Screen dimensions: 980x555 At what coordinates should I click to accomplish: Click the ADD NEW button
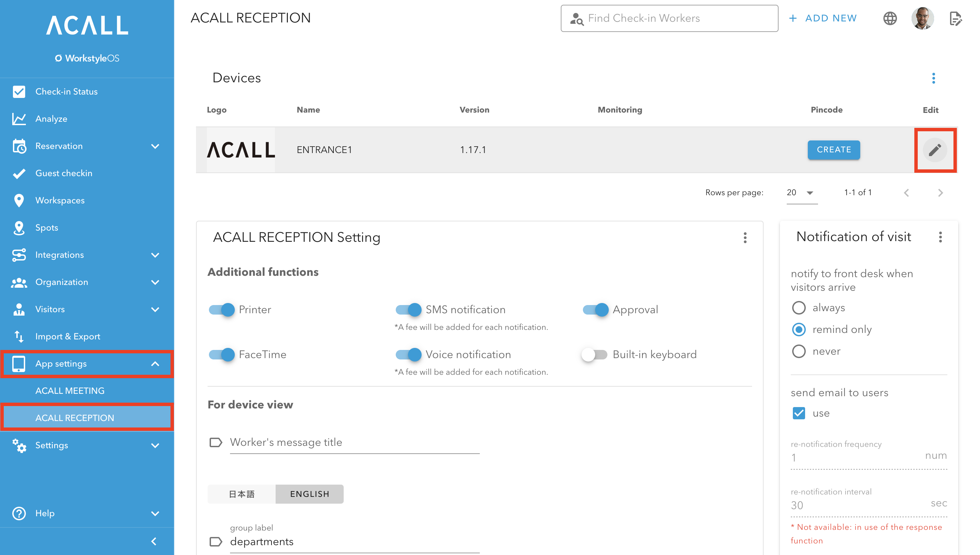(823, 18)
